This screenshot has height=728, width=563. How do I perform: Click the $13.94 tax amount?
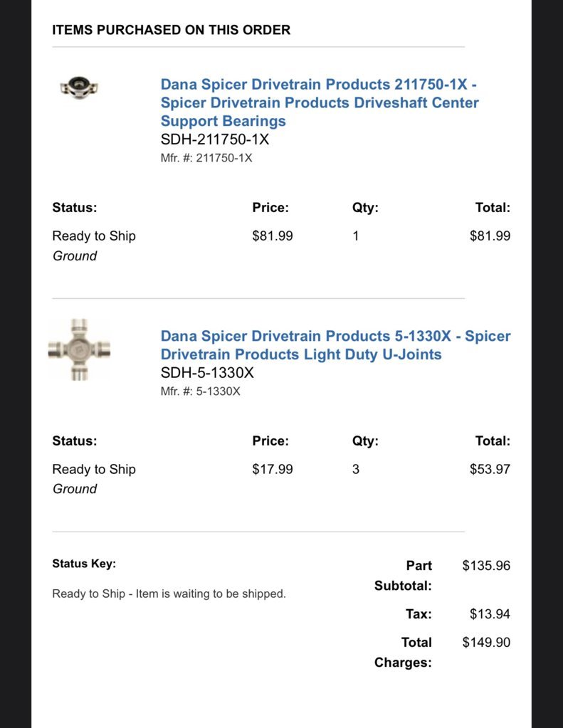click(x=490, y=614)
